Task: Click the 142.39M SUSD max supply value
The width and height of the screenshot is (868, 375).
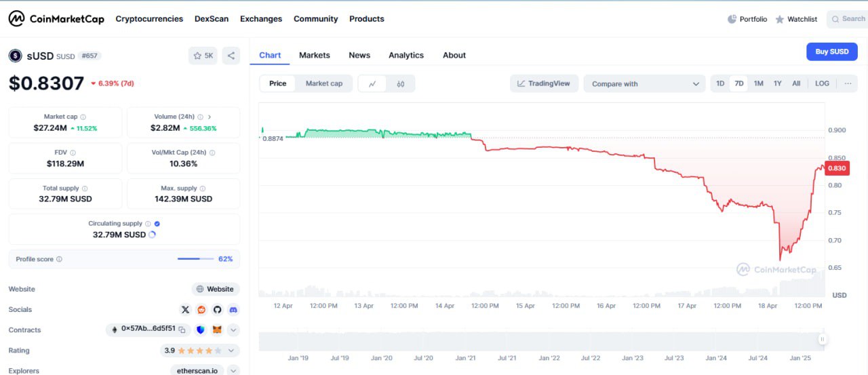Action: click(183, 199)
